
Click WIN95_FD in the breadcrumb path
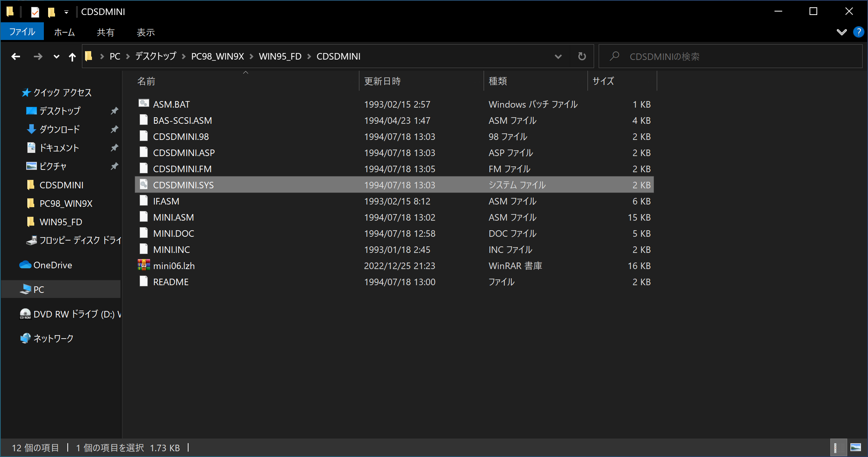280,57
